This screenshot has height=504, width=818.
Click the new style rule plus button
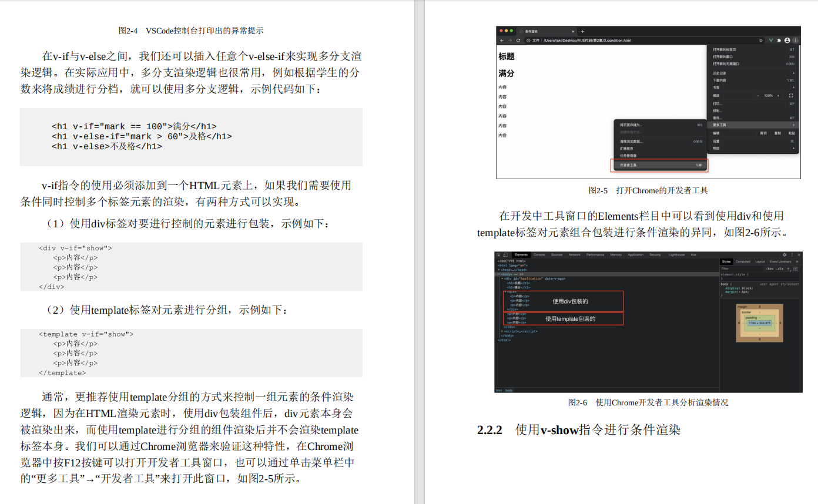(x=788, y=269)
